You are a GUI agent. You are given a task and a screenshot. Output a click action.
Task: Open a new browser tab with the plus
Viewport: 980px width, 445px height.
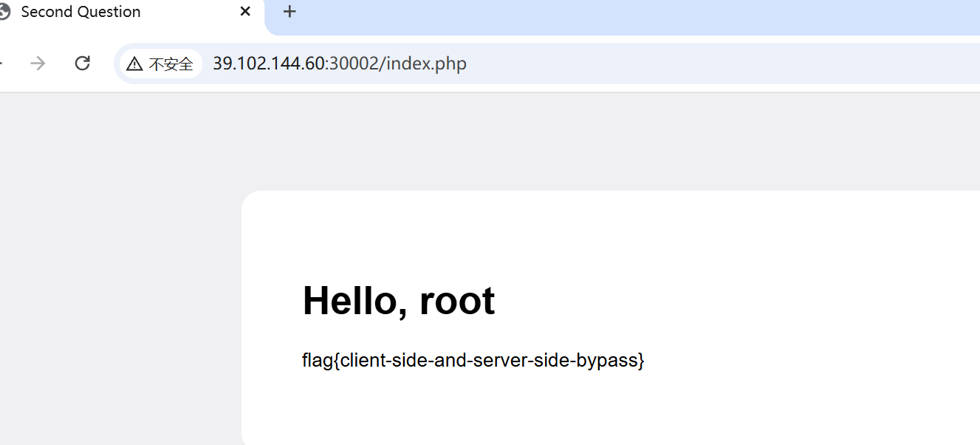[289, 11]
